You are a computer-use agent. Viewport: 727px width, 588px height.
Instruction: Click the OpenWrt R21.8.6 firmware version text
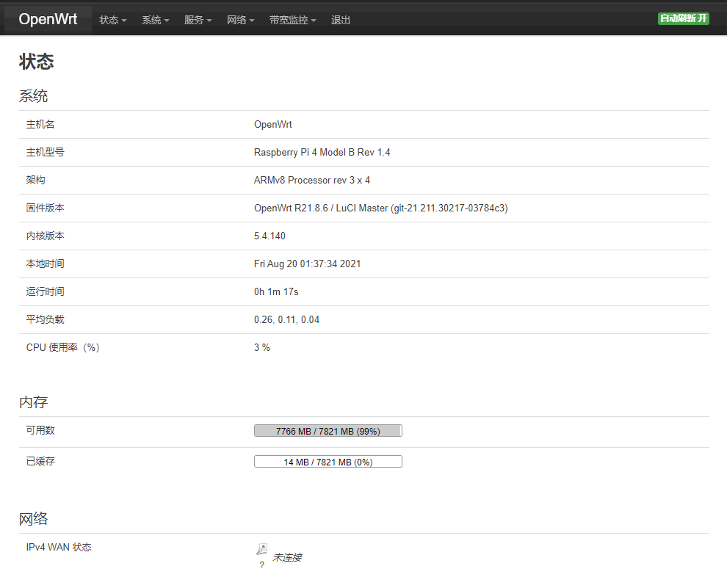pos(381,208)
